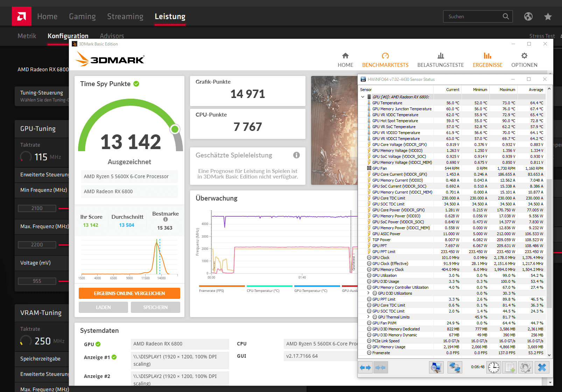Click the Framerate (FPS) legend entry
562x392 pixels.
(x=222, y=289)
